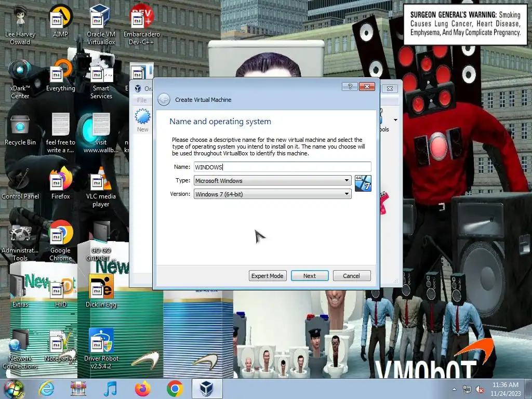Open the VLC media player shortcut
532x399 pixels.
coord(101,187)
